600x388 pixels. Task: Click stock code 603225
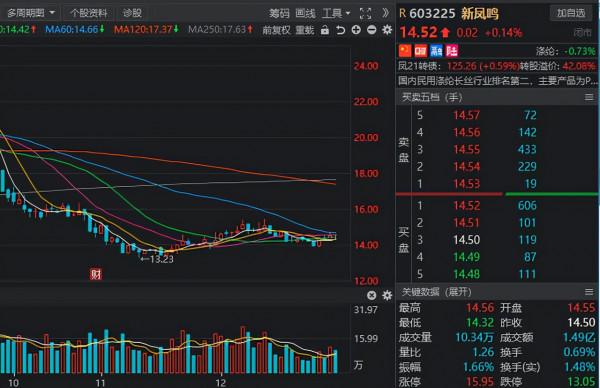tap(432, 14)
